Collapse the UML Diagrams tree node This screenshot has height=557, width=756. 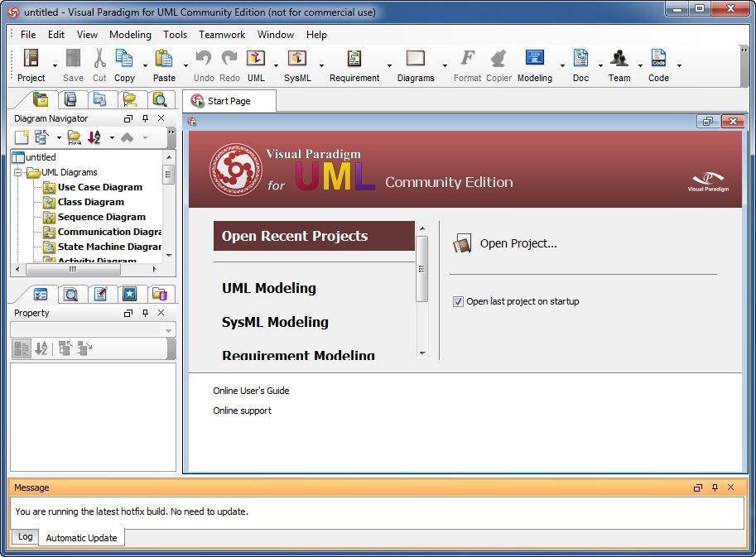click(x=18, y=172)
